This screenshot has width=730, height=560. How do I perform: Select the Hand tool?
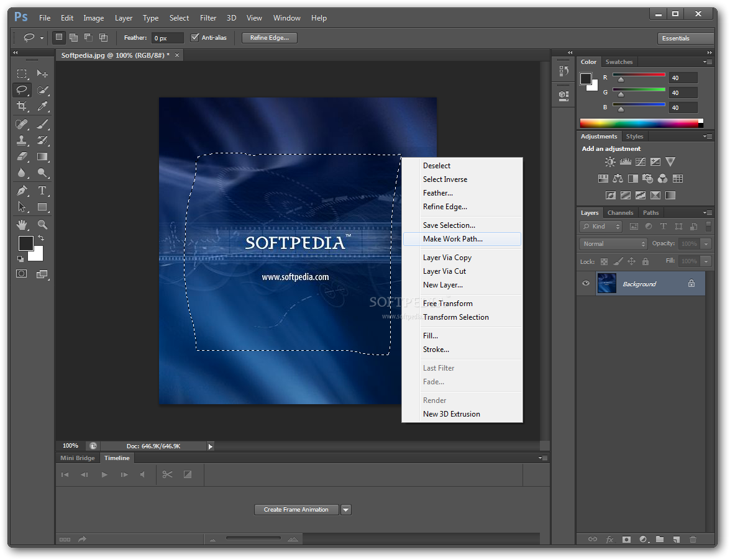(21, 225)
